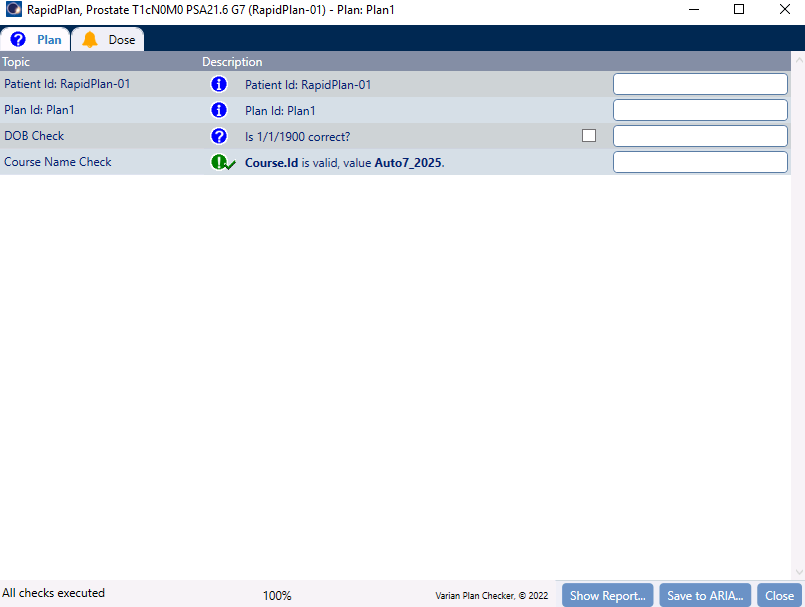The width and height of the screenshot is (805, 607).
Task: Click the 'Course.Id is valid' description text
Action: 344,163
